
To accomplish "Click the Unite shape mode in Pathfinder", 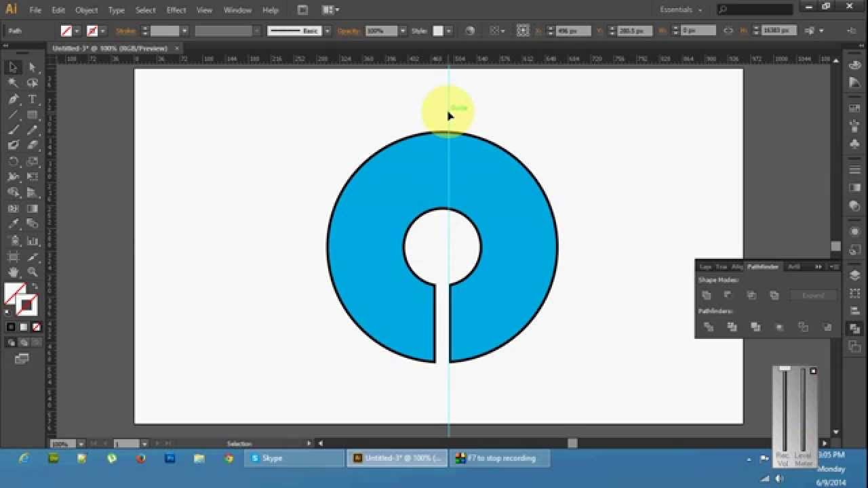I will click(707, 296).
